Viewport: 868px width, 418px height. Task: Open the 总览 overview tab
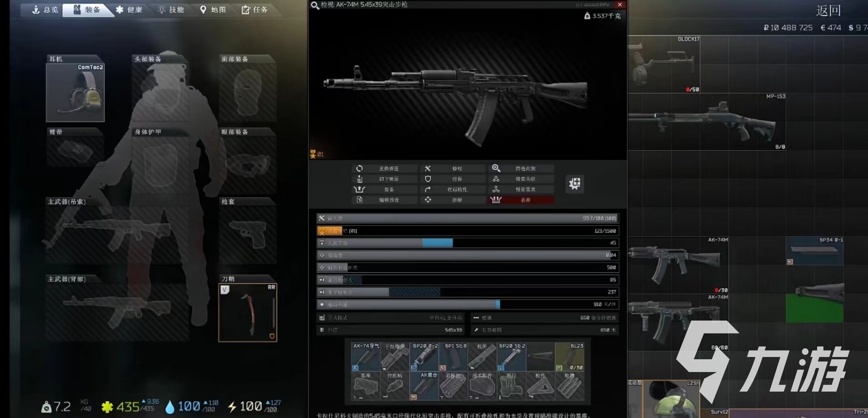tap(45, 10)
